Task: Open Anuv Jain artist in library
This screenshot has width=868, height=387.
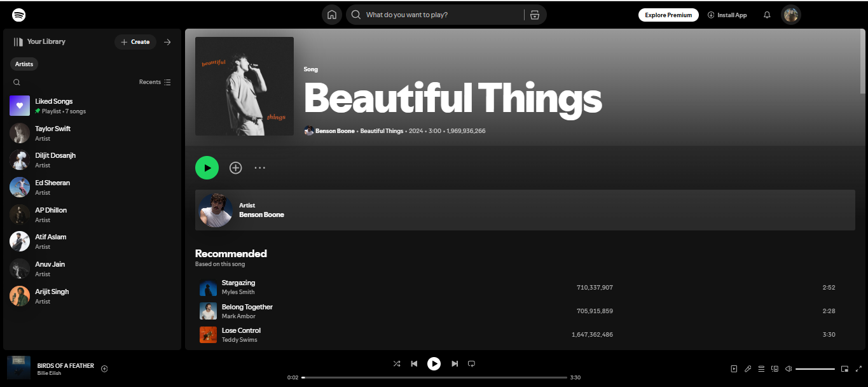Action: [x=92, y=269]
